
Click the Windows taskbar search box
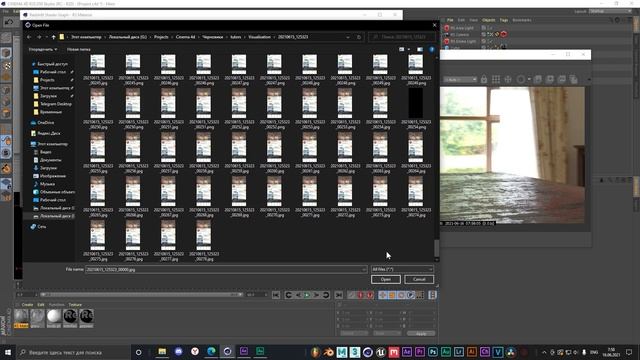73,352
